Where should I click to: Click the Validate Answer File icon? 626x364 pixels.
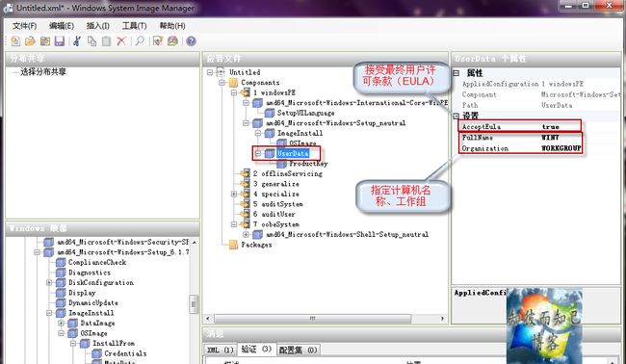click(158, 40)
